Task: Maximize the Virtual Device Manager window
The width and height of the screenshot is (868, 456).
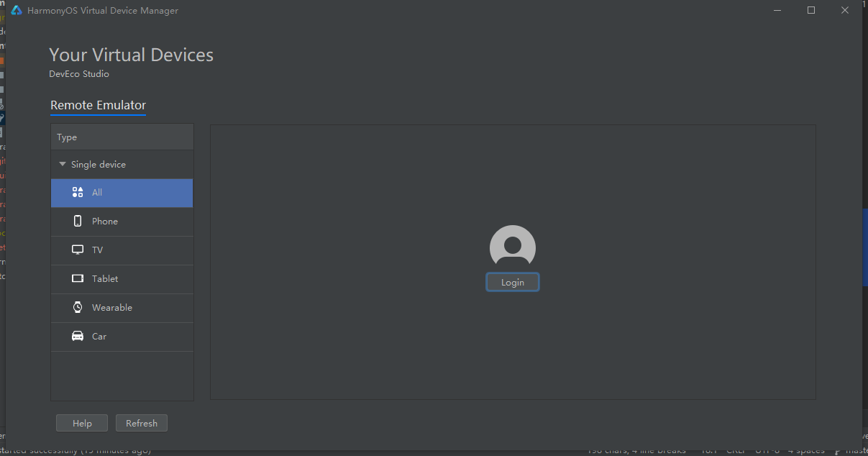Action: (811, 10)
